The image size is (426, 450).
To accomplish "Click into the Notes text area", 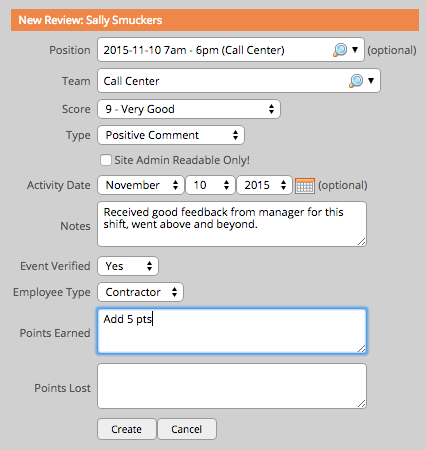I will [x=232, y=224].
